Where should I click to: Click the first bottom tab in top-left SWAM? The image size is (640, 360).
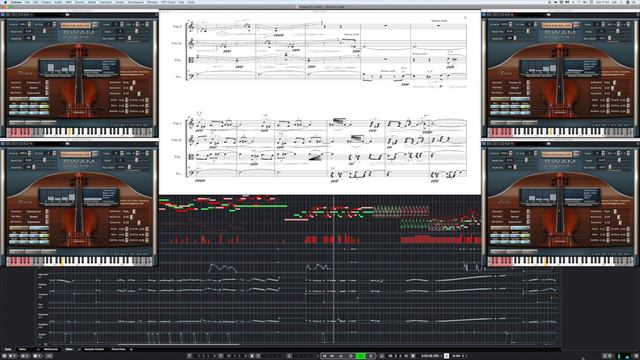17,122
